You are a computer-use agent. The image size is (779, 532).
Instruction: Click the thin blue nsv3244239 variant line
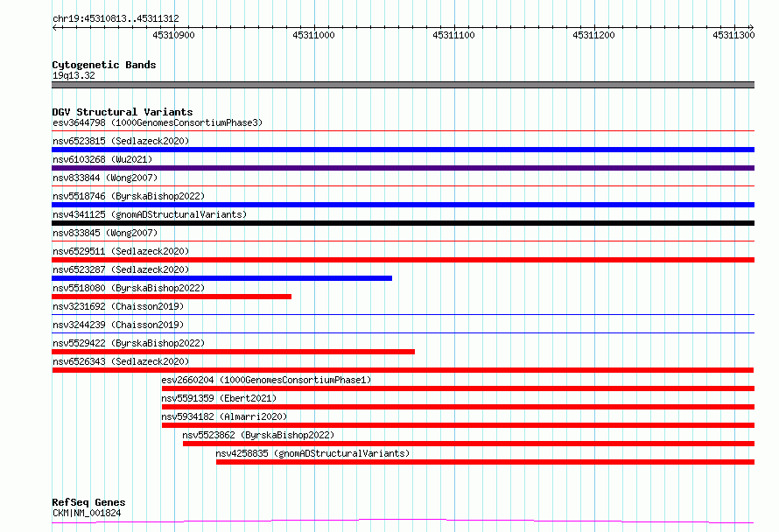[403, 332]
